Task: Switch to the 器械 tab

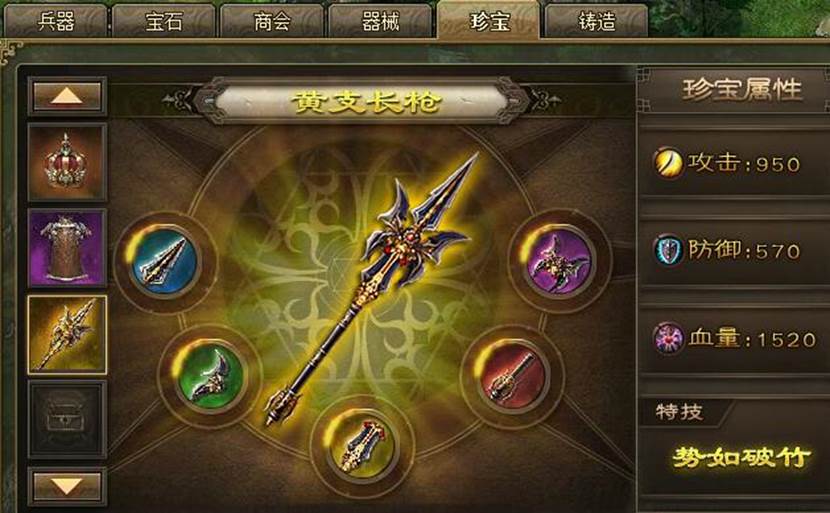Action: [380, 22]
